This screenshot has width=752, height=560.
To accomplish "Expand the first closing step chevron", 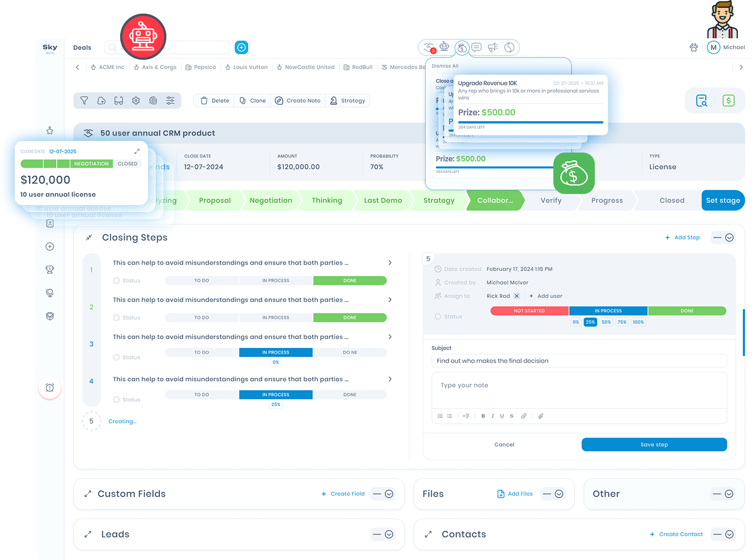I will 389,263.
